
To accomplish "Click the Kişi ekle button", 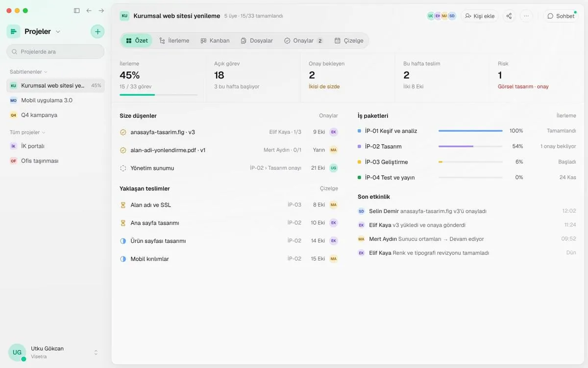I will (480, 16).
